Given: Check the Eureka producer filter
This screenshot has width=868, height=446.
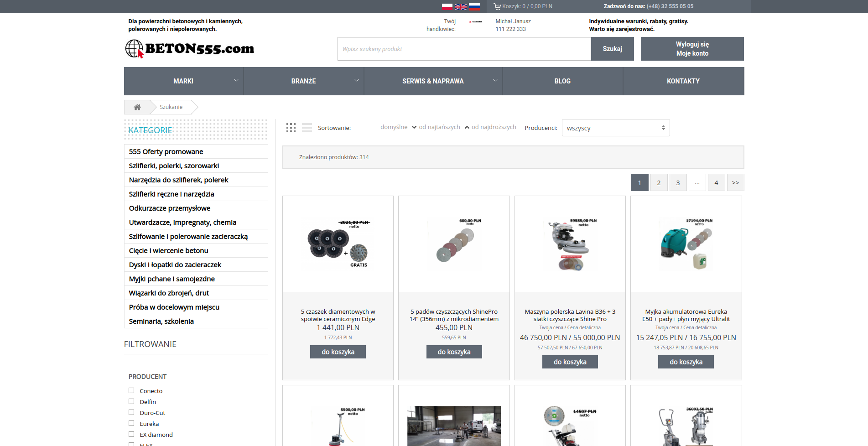Looking at the screenshot, I should pos(131,423).
